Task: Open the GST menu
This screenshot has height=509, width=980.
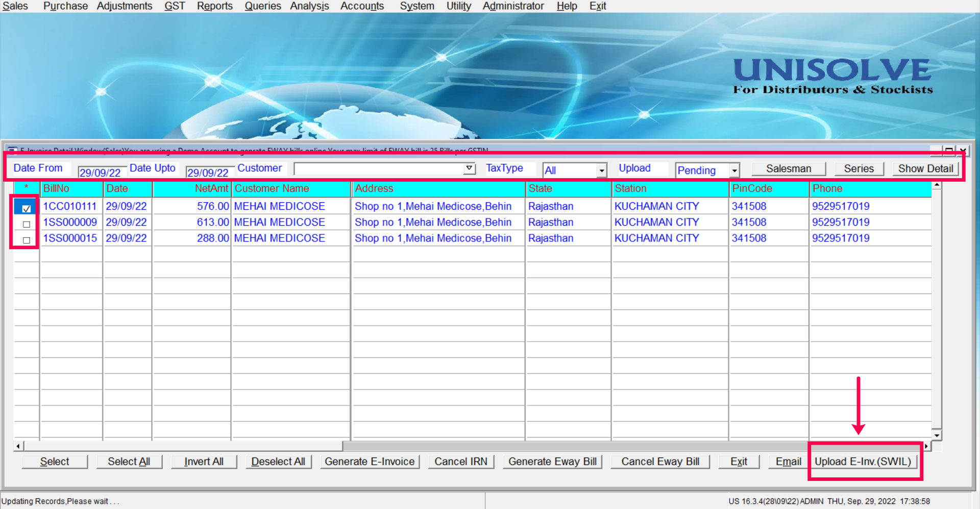Action: [x=175, y=6]
